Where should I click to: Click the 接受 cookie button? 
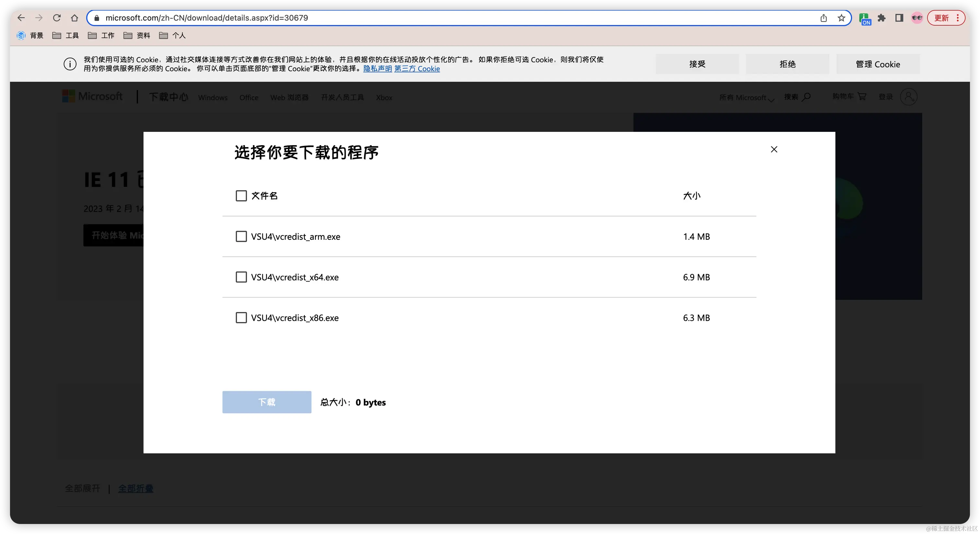(x=697, y=64)
